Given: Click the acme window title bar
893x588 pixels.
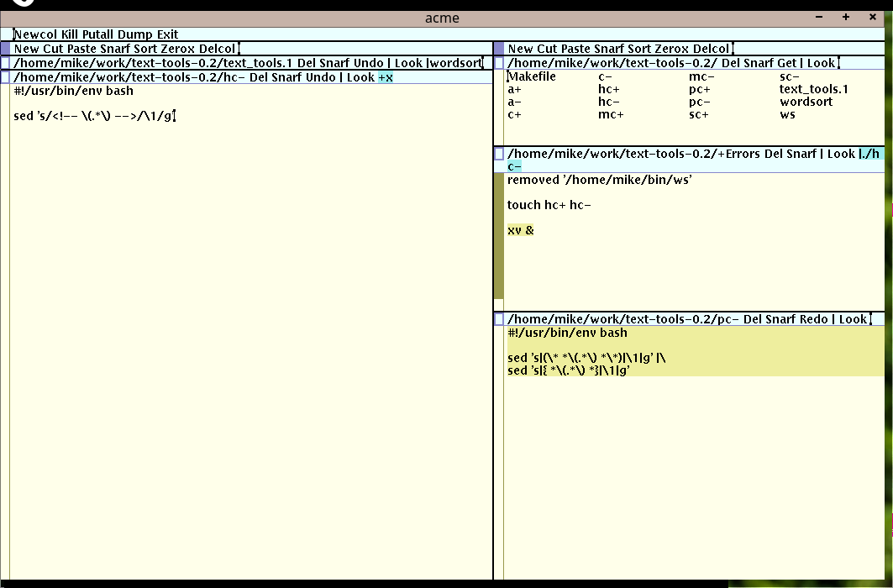Looking at the screenshot, I should [x=442, y=18].
